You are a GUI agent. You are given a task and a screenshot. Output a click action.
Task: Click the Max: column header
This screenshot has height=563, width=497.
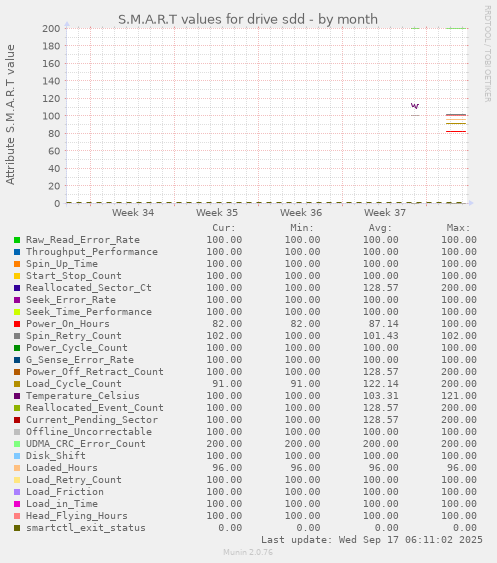tap(459, 228)
